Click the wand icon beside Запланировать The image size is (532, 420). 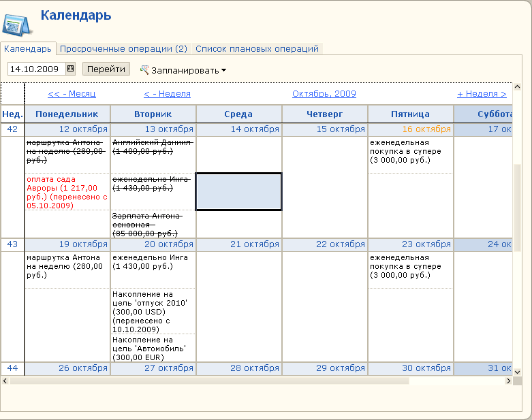(x=144, y=70)
